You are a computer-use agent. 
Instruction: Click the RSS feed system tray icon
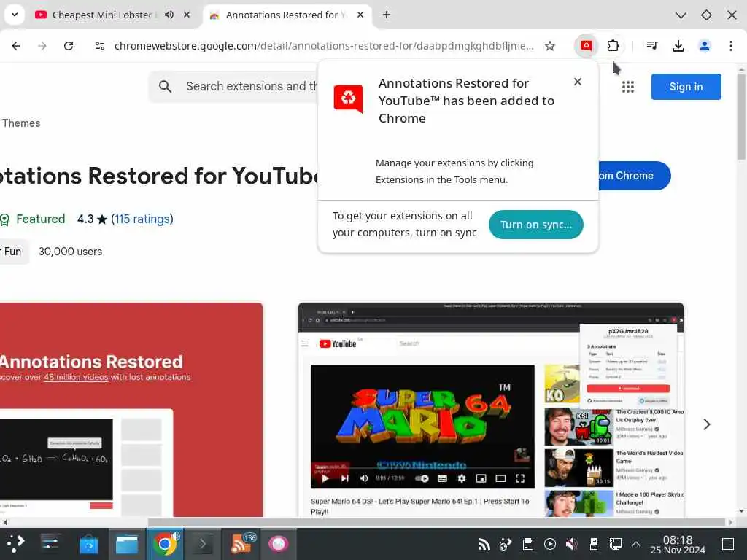[x=484, y=544]
